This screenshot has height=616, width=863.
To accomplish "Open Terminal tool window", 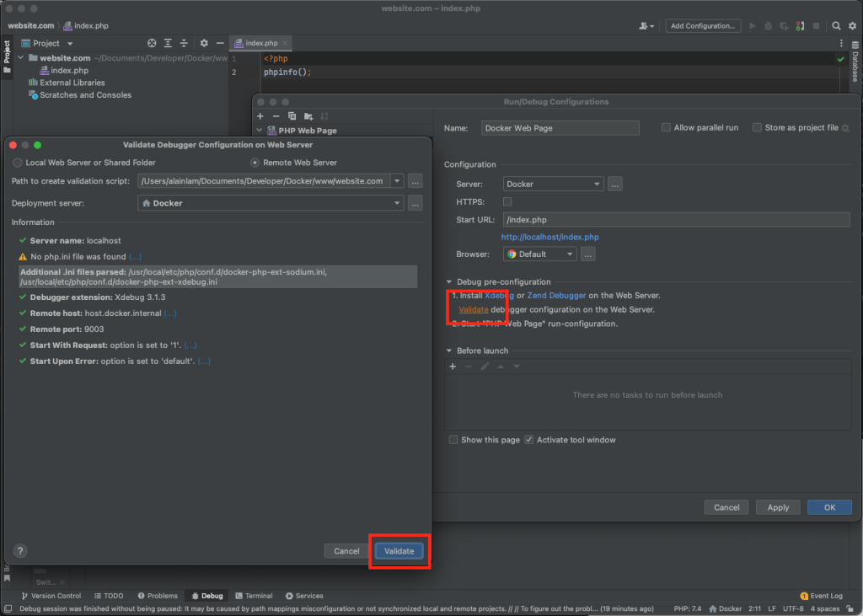I will [254, 596].
